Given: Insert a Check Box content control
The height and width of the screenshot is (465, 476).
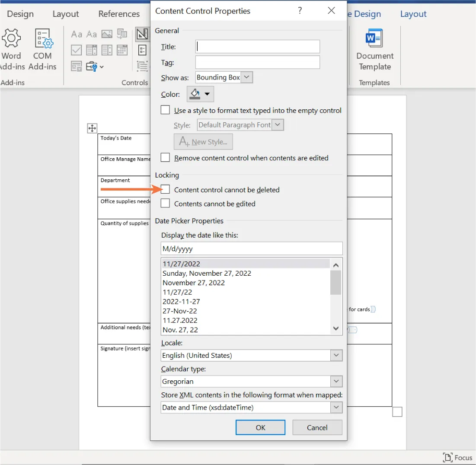Looking at the screenshot, I should coord(76,50).
